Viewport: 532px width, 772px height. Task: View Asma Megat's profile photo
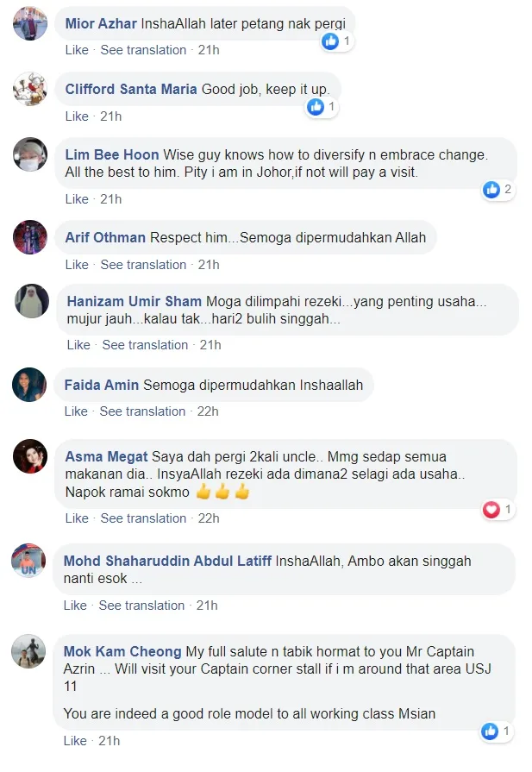point(30,456)
